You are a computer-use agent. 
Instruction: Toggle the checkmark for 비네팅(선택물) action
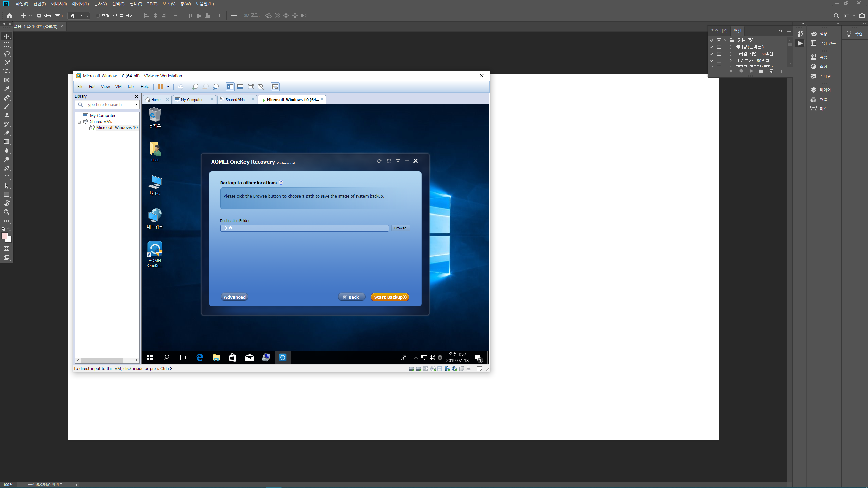point(712,47)
